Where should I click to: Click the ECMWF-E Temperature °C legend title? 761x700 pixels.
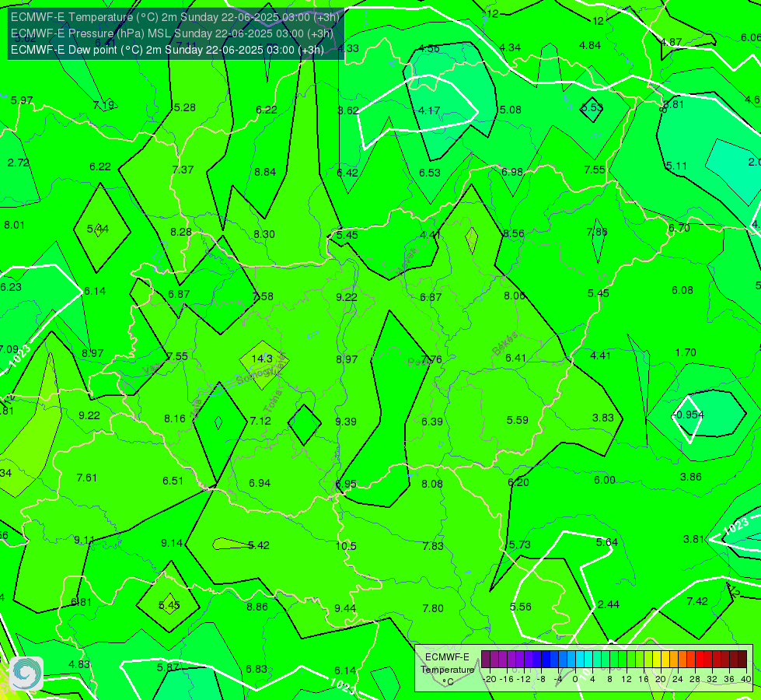[x=447, y=670]
